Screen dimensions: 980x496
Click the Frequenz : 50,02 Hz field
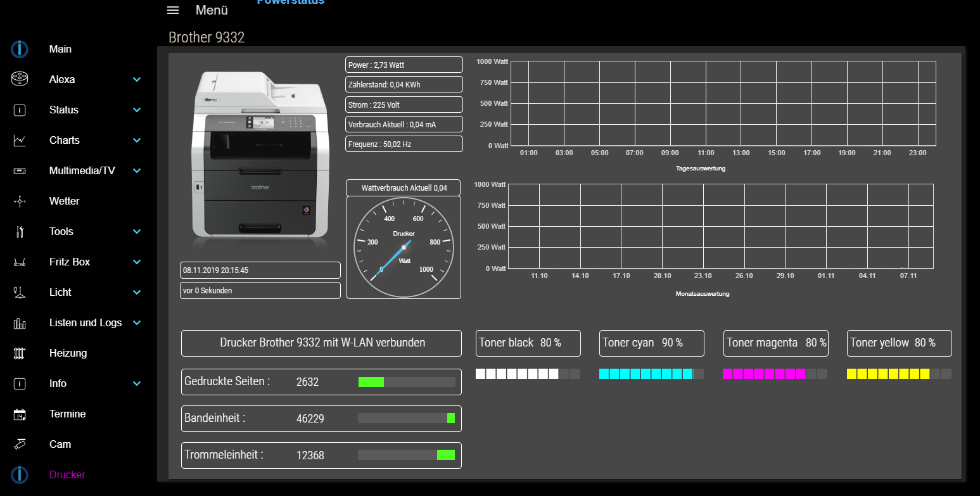(404, 144)
